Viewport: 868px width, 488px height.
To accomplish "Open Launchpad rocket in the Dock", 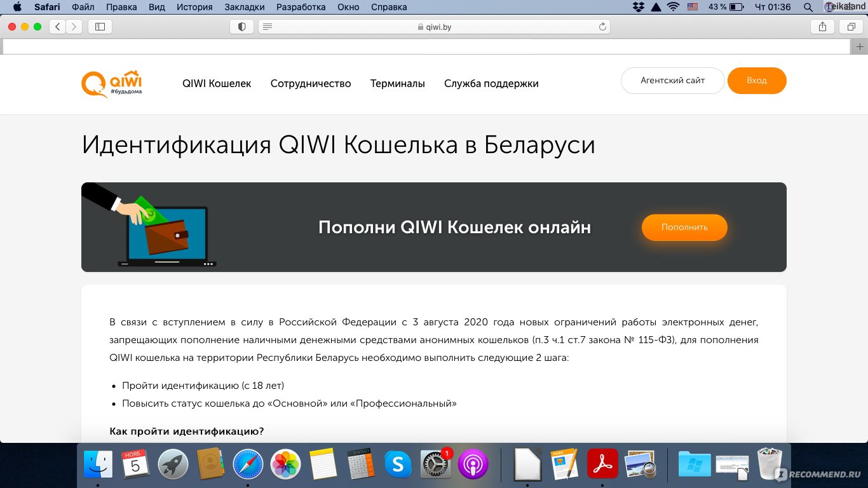I will point(173,464).
